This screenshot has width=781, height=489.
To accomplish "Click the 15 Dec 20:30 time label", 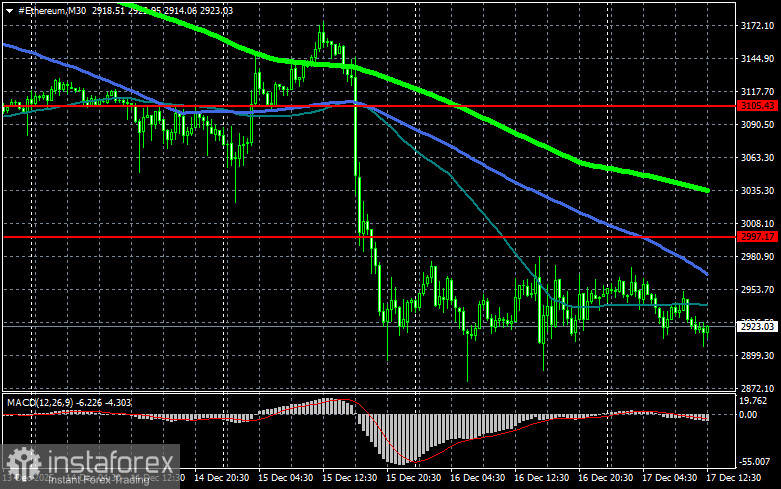I will (x=413, y=478).
